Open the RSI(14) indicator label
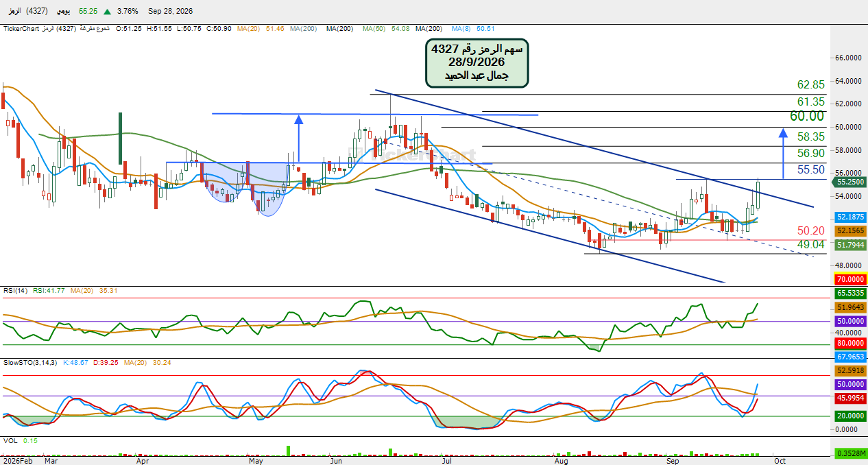Image resolution: width=868 pixels, height=465 pixels. pos(14,291)
